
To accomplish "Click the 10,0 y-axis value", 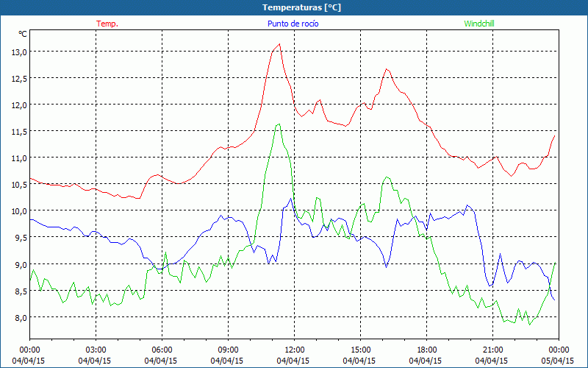I will click(x=20, y=211).
